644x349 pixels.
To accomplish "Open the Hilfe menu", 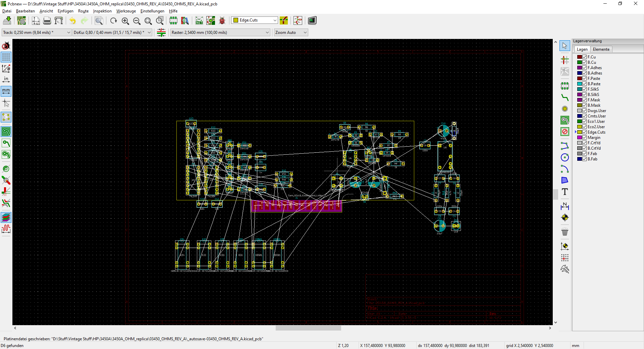I will 173,11.
